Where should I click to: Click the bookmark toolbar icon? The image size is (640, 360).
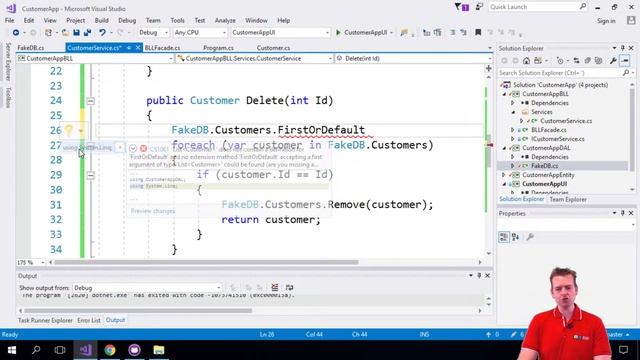[x=478, y=32]
